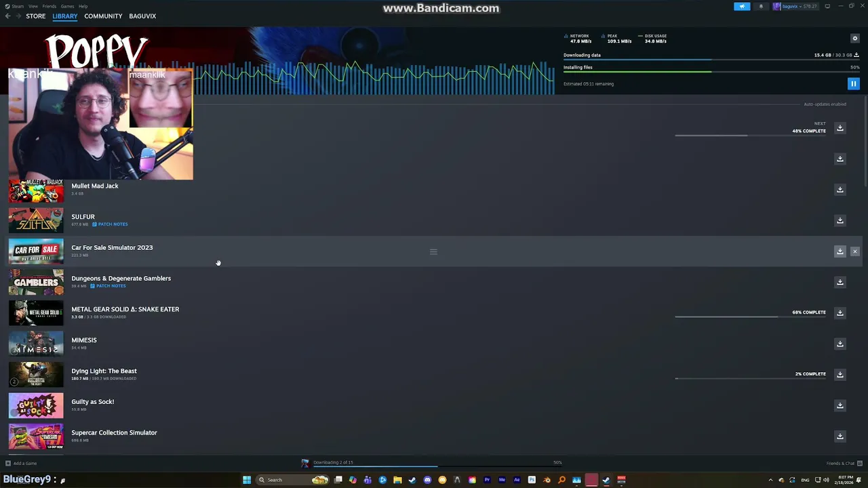Click METAL GEAR 68% progress bar
Viewport: 868px width, 488px height.
tap(751, 317)
